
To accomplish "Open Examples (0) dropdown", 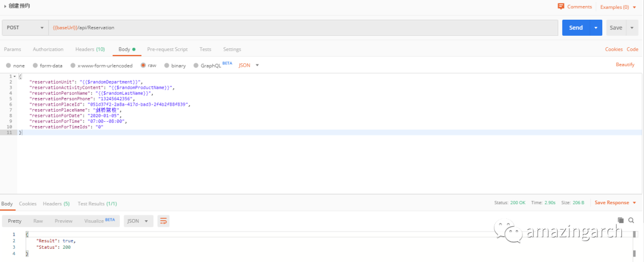I will (x=620, y=7).
